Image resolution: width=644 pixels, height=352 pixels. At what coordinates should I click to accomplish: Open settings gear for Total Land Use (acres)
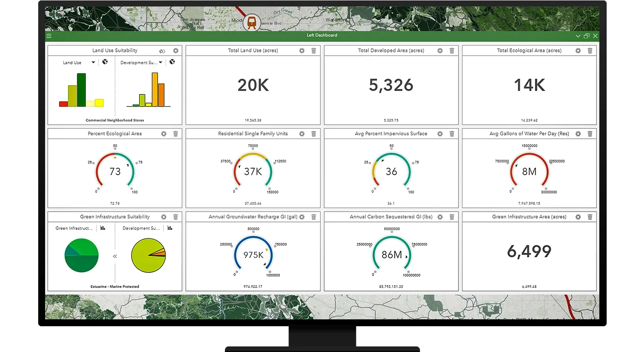(302, 51)
